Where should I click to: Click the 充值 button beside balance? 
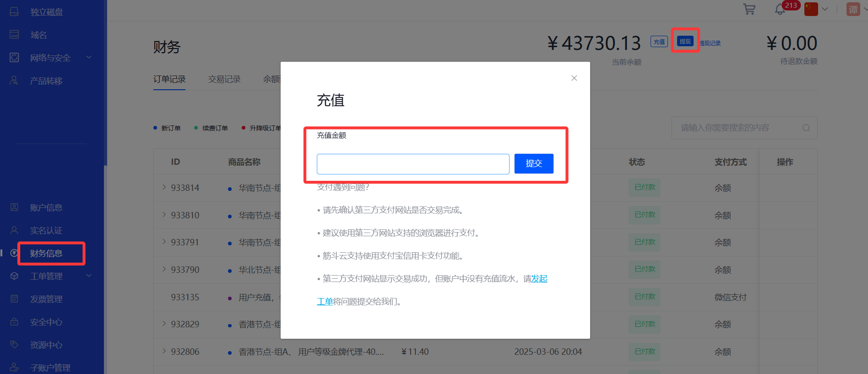pyautogui.click(x=659, y=42)
